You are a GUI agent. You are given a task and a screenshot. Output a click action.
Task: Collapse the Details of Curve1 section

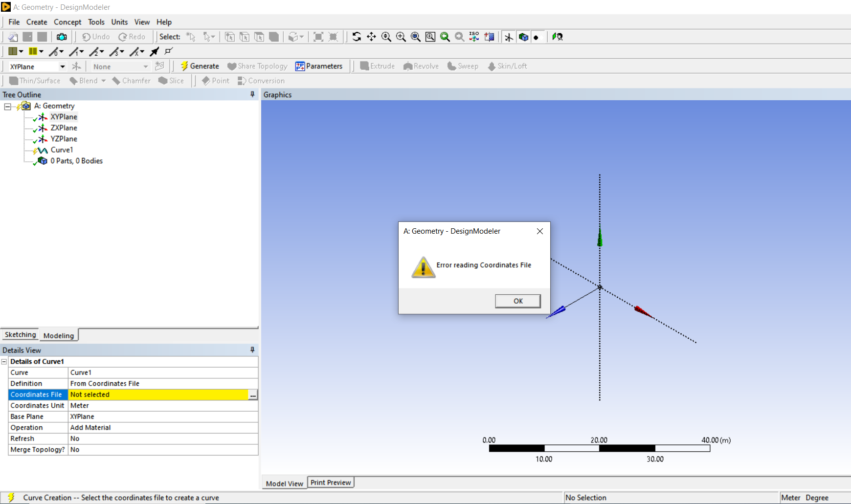tap(4, 362)
